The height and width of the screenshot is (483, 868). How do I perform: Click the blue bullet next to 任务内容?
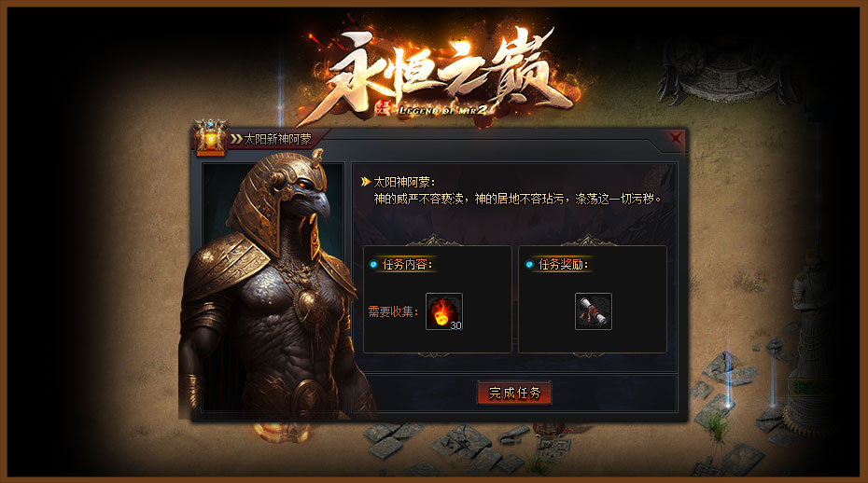coord(373,265)
